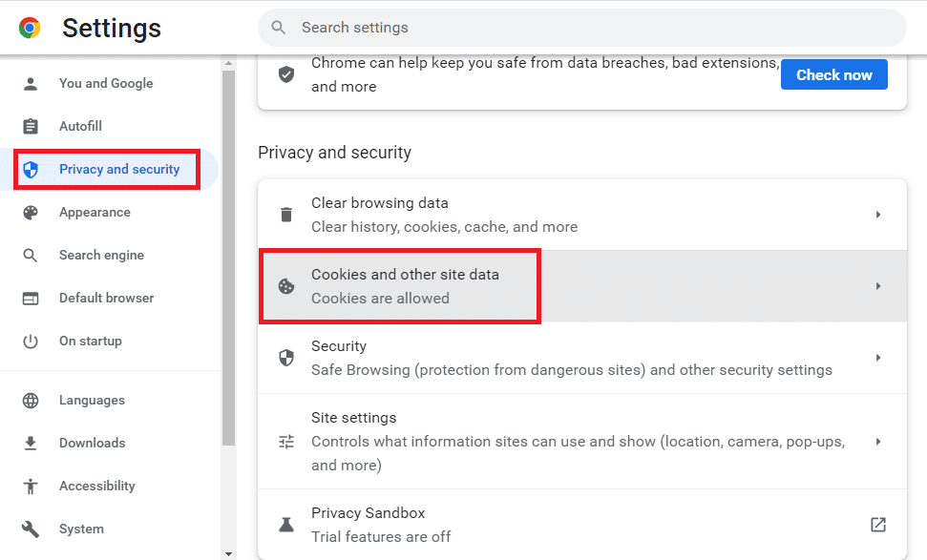Open Downloads settings
The height and width of the screenshot is (560, 927).
pyautogui.click(x=110, y=443)
